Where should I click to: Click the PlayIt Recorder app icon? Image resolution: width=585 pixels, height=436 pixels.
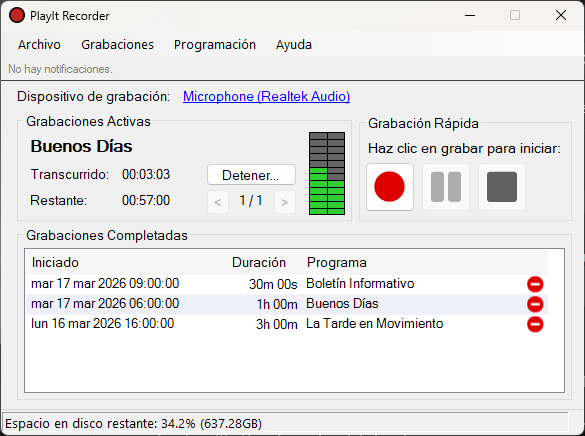17,16
